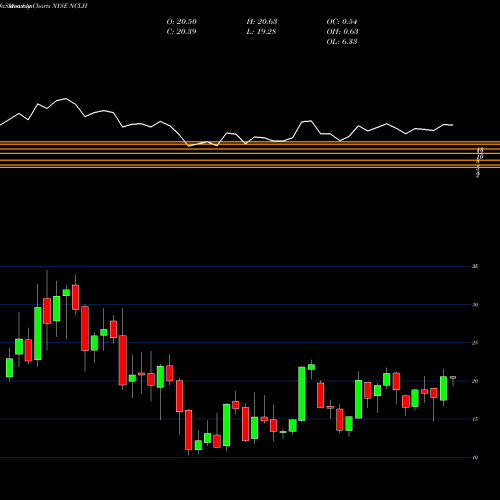This screenshot has height=500, width=500.
Task: Click the 'OC: 0.54' reading
Action: [x=342, y=22]
